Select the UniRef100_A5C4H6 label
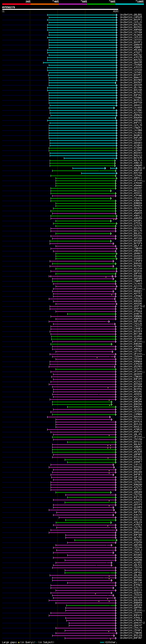This screenshot has height=644, width=146. pyautogui.click(x=131, y=50)
